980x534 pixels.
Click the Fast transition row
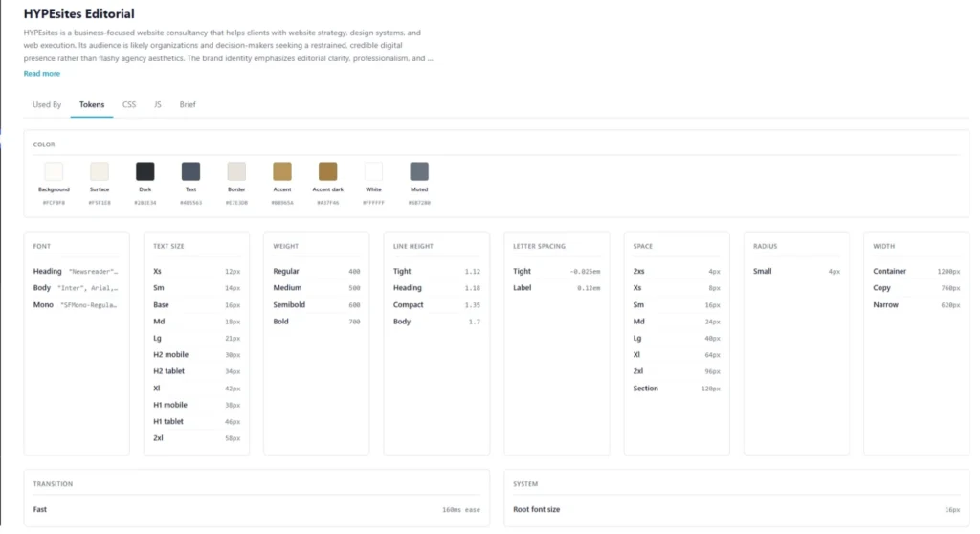[256, 510]
